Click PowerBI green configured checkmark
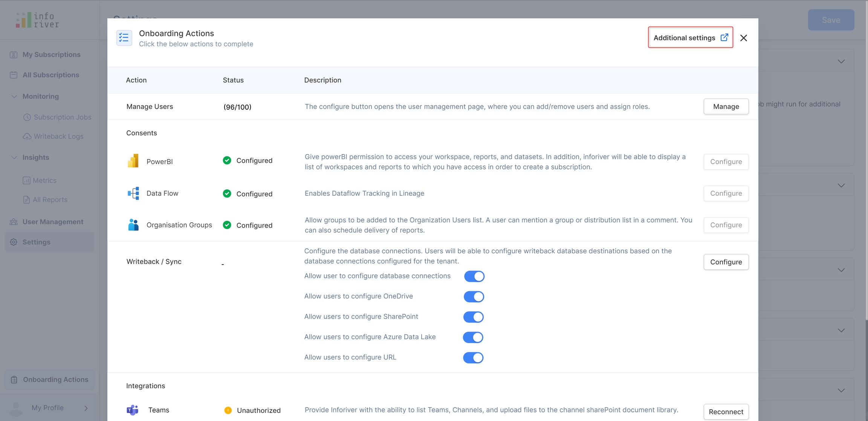 (x=227, y=160)
